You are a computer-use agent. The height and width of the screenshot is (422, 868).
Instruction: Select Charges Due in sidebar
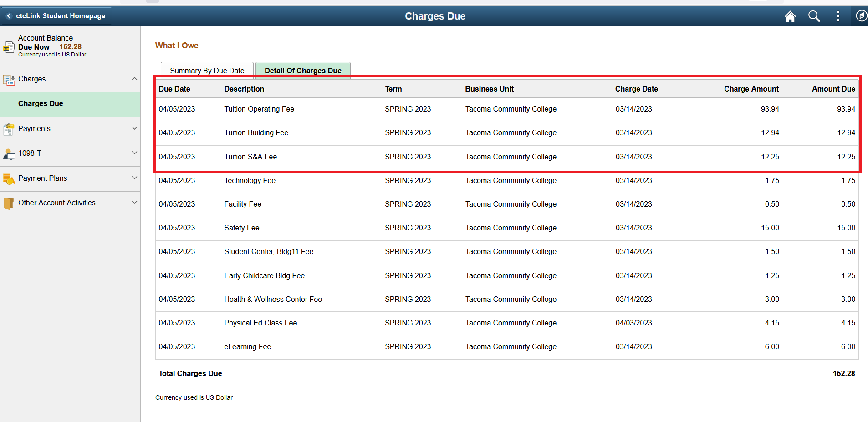[70, 104]
